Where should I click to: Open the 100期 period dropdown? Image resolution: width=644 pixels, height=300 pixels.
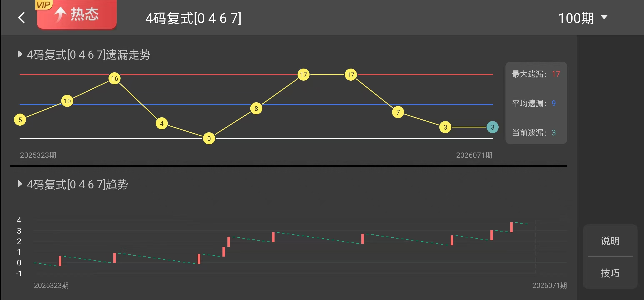click(583, 18)
